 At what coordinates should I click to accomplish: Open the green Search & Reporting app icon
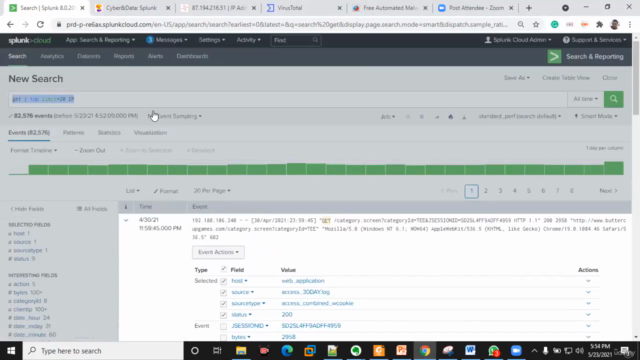[554, 56]
